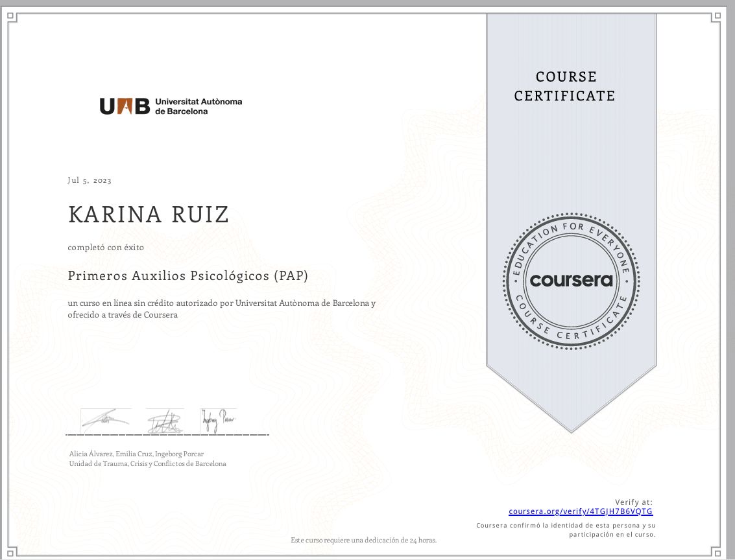Click the Ingeborg Porcar signature image

(x=219, y=419)
